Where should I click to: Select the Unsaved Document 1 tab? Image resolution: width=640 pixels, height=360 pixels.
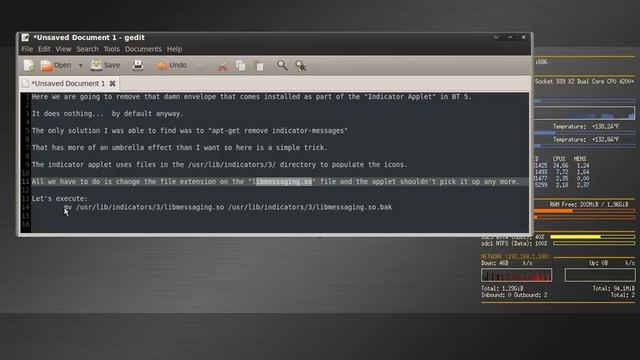pyautogui.click(x=69, y=83)
